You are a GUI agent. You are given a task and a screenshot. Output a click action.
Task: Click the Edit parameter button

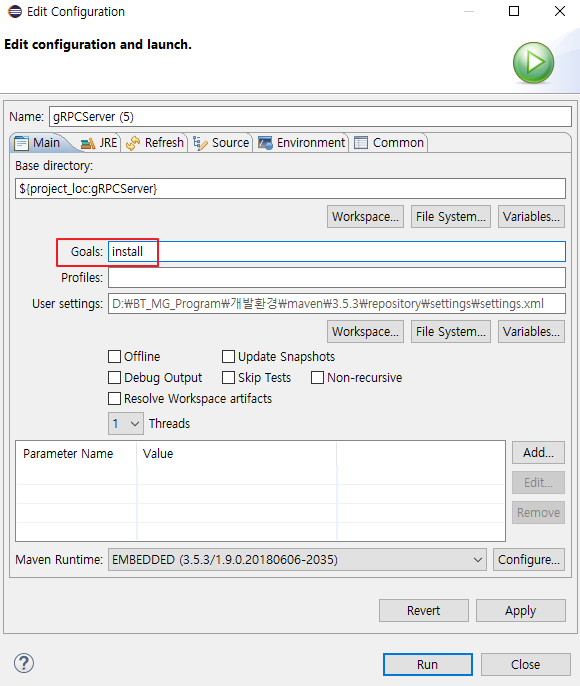coord(538,483)
